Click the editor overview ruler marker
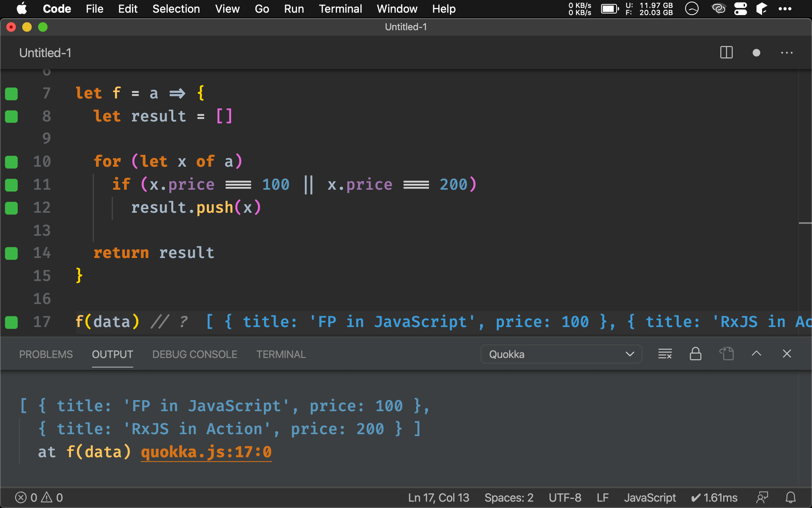 [x=805, y=223]
